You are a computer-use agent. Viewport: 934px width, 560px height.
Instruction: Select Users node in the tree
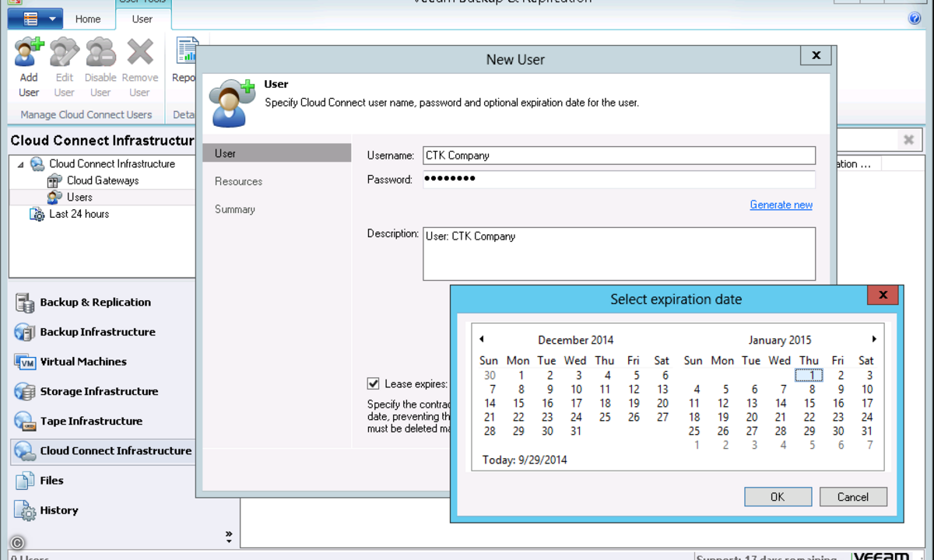(x=79, y=198)
